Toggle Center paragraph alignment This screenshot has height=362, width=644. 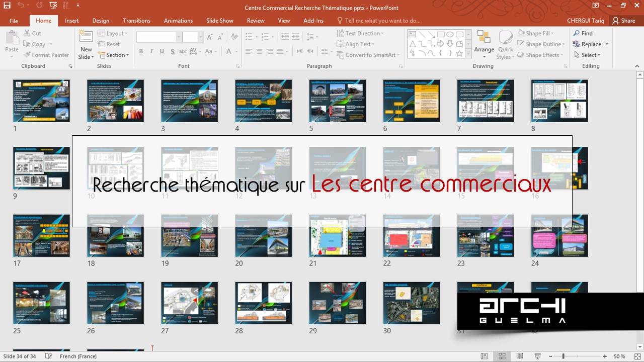pos(259,51)
